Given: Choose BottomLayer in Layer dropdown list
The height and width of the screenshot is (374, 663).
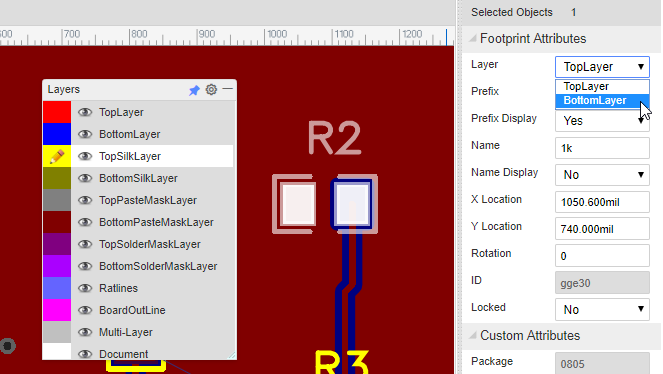Looking at the screenshot, I should 602,101.
